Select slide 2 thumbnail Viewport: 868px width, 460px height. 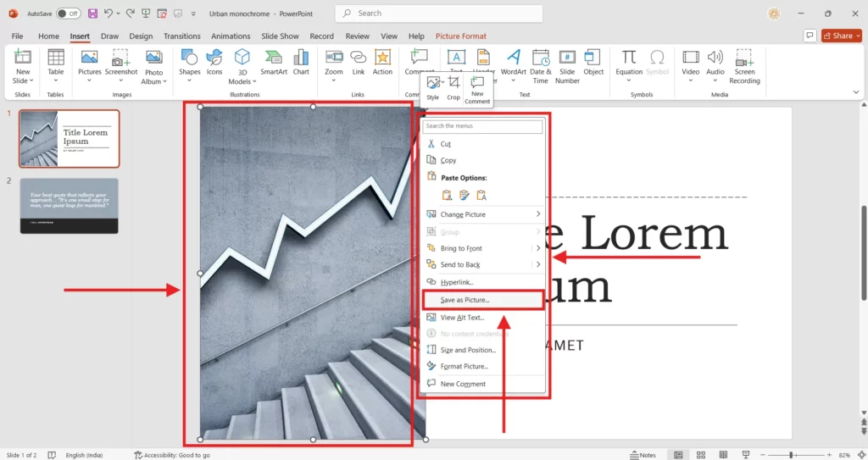point(70,206)
